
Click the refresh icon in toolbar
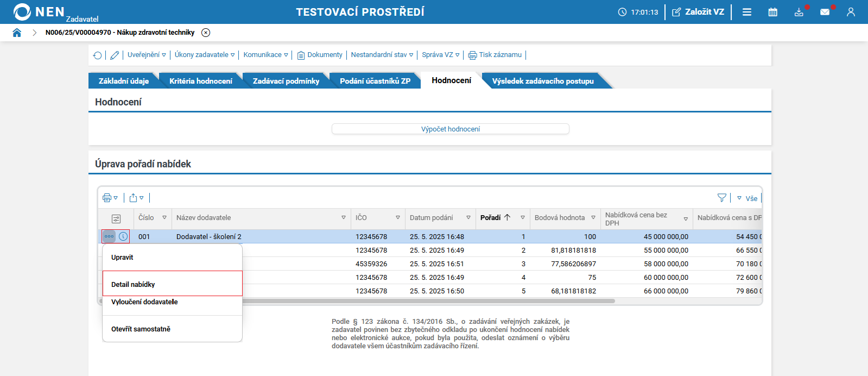pos(97,55)
